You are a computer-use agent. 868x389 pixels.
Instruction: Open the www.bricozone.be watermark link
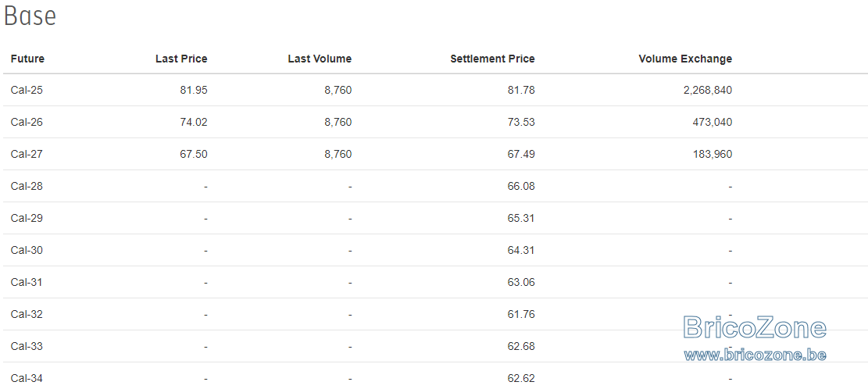(x=755, y=355)
